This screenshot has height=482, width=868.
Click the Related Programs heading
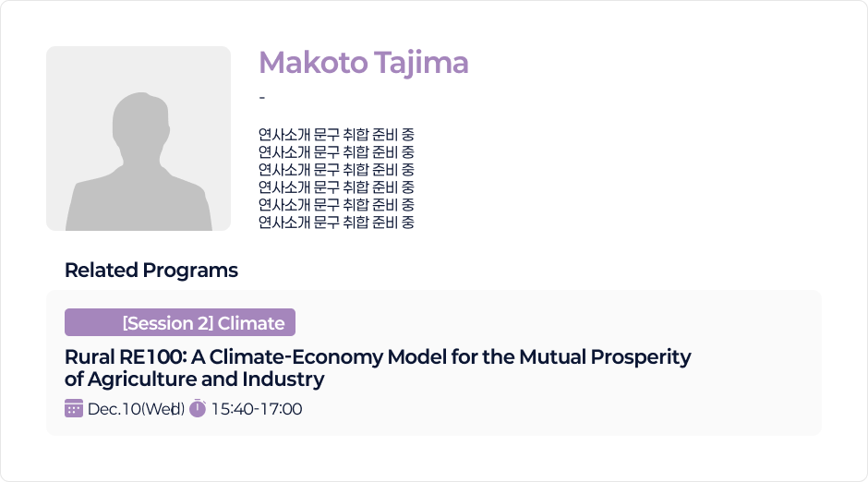pyautogui.click(x=151, y=271)
